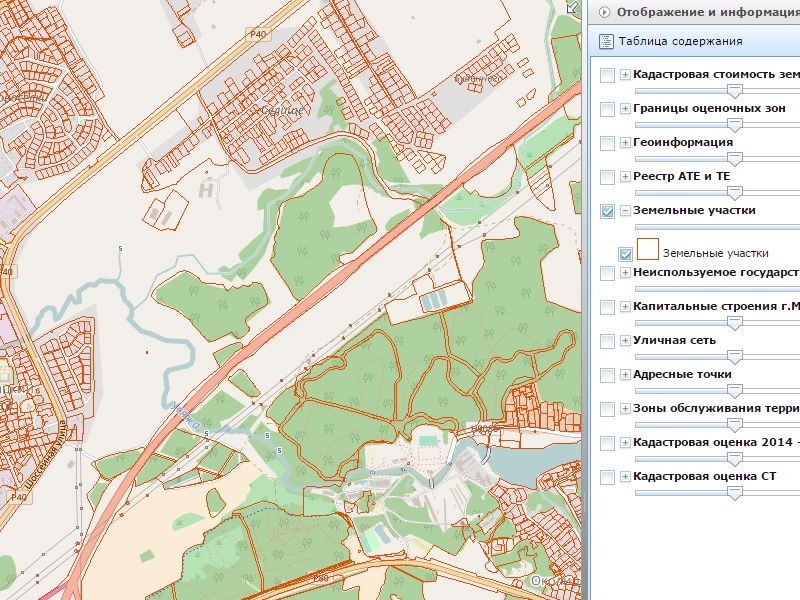Enable the Кадастровая стоимость layer checkbox
800x600 pixels.
(x=607, y=76)
